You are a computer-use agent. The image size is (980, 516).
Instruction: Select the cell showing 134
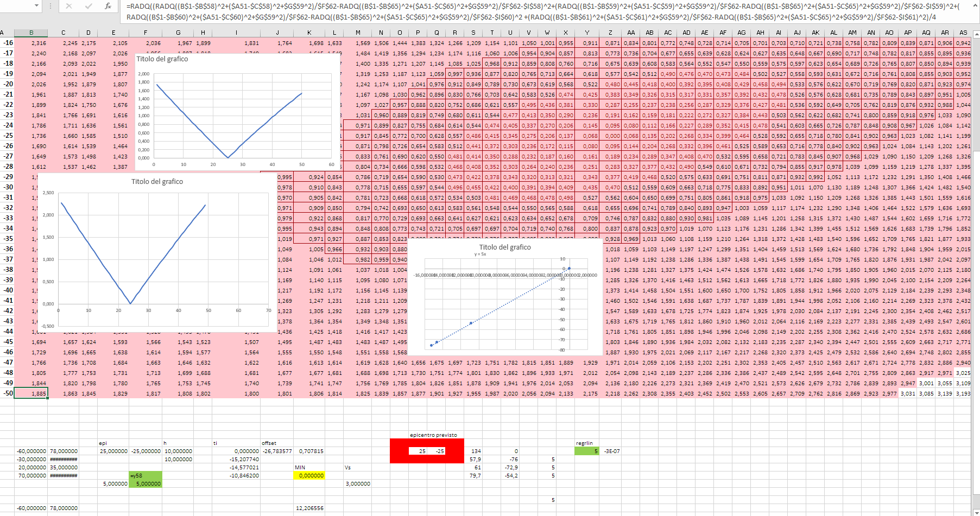point(473,451)
